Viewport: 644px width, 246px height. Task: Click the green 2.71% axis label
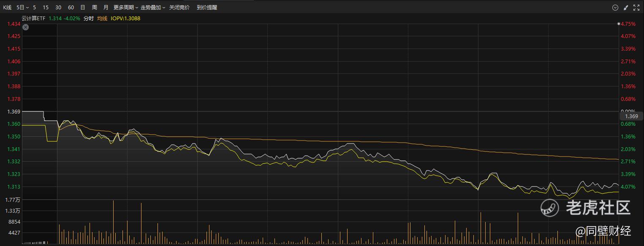tap(629, 162)
